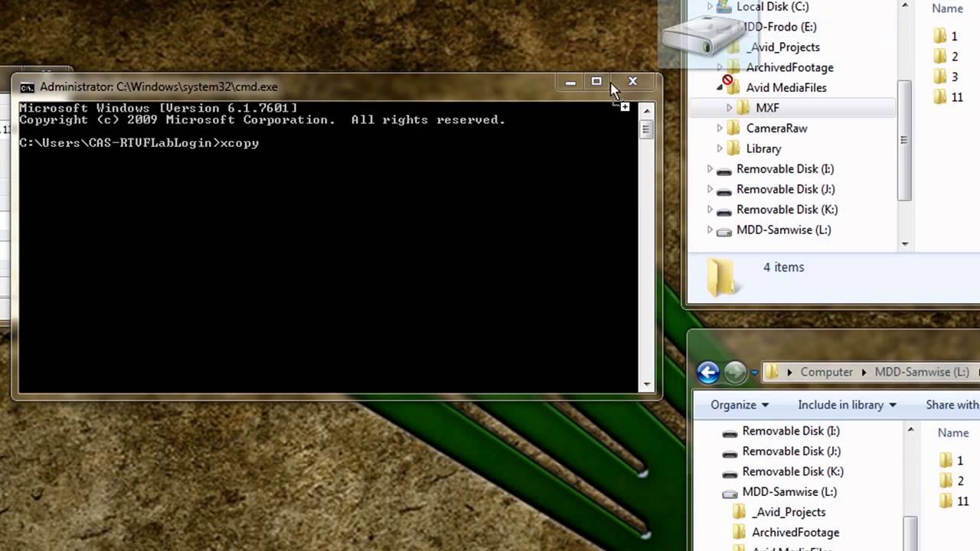Click the Forward arrow in the MDD-Samwise Explorer window
Screen dimensions: 980x551
click(735, 373)
